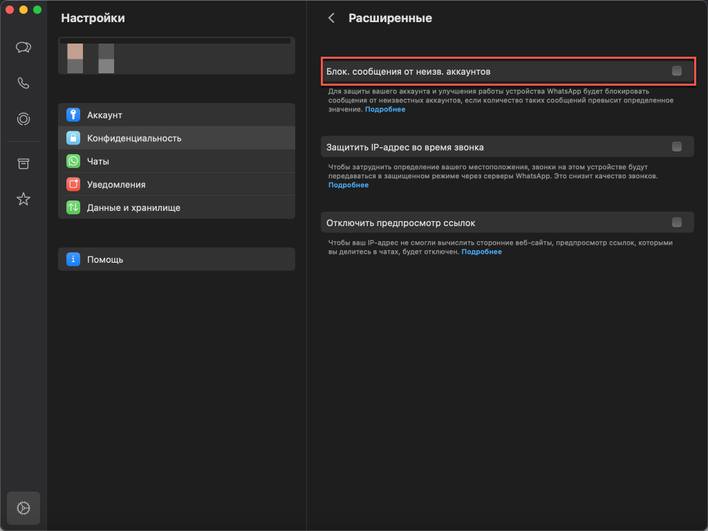Image resolution: width=708 pixels, height=531 pixels.
Task: Open the Calls phone icon in the sidebar
Action: pyautogui.click(x=23, y=83)
